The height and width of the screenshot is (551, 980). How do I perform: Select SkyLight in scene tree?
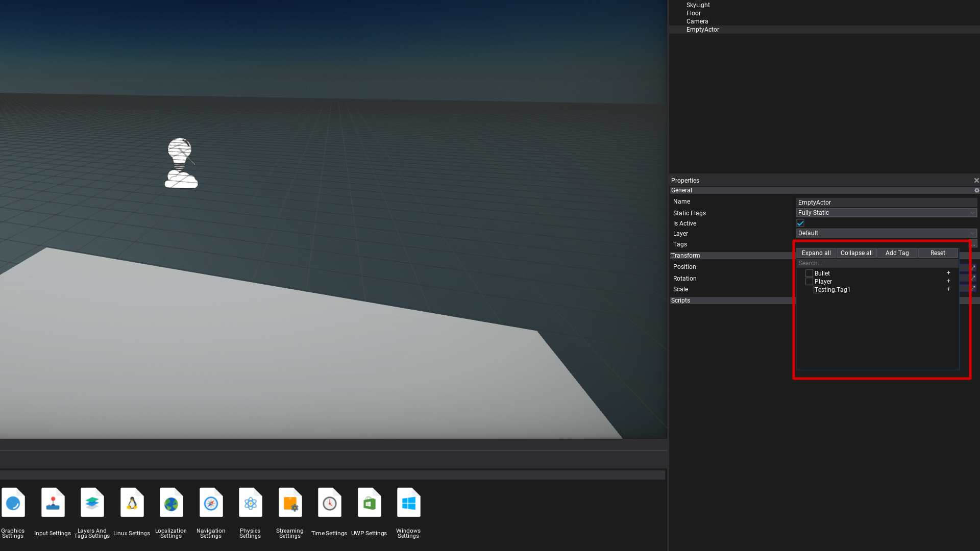(698, 5)
